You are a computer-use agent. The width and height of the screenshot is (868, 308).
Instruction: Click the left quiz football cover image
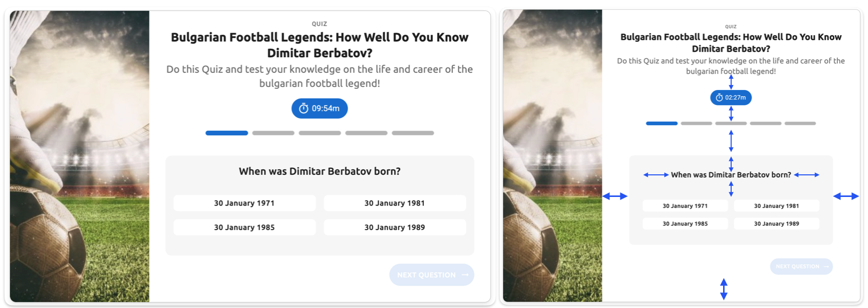80,156
